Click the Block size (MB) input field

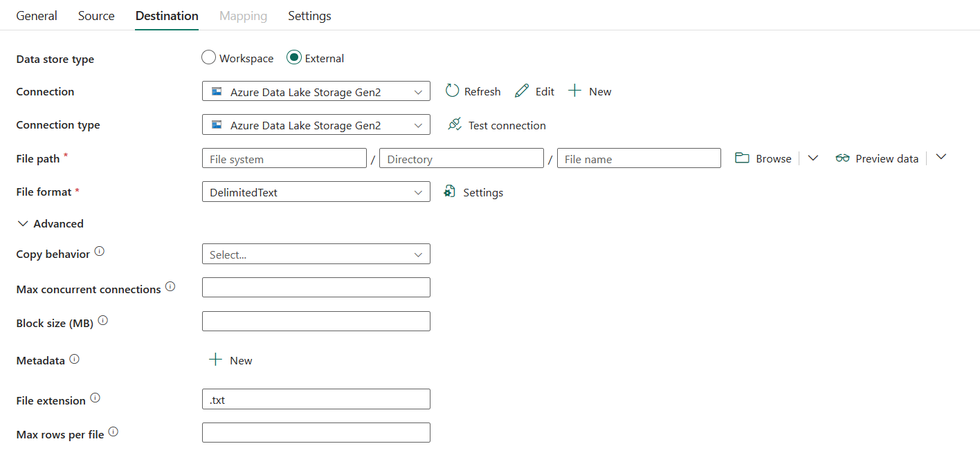point(316,322)
